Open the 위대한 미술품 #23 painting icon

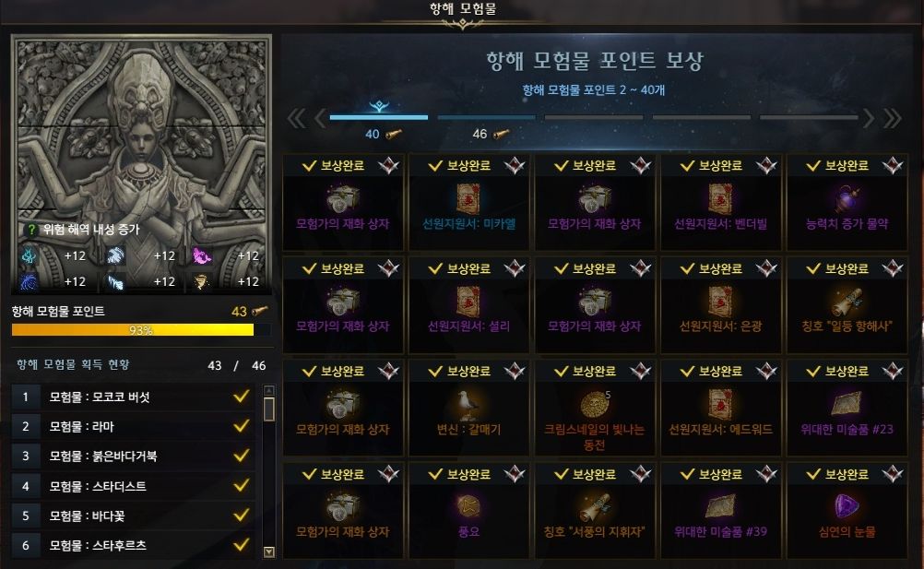[x=847, y=404]
